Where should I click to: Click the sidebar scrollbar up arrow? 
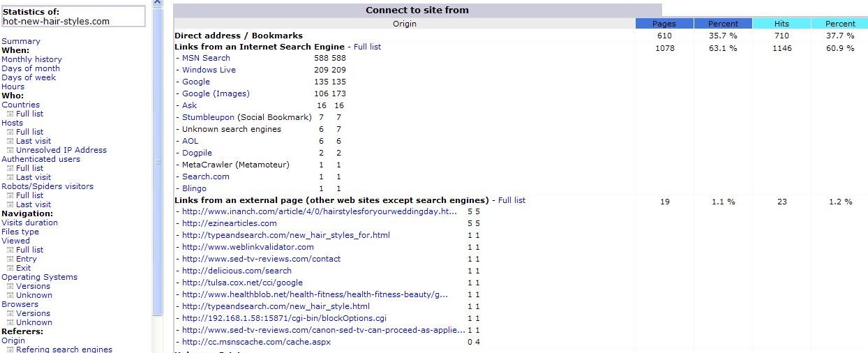pyautogui.click(x=157, y=3)
